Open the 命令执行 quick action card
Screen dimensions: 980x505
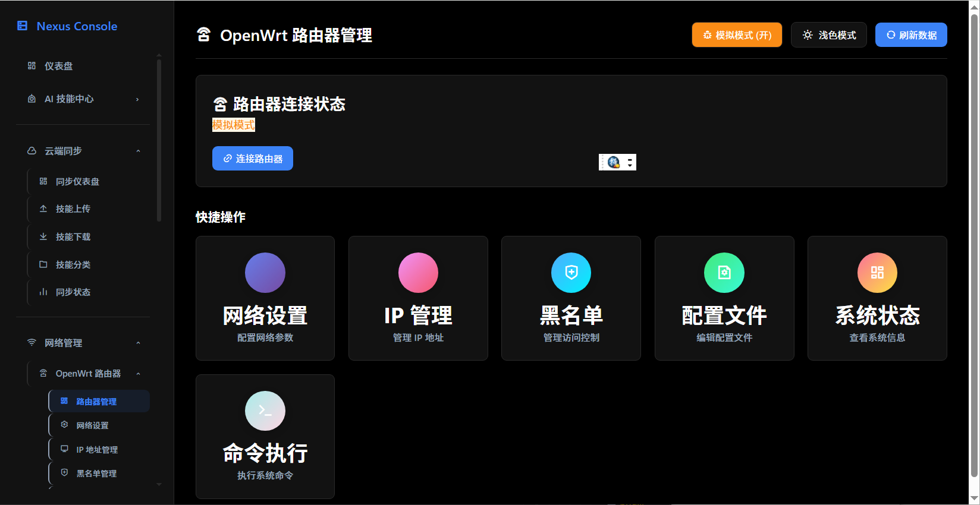click(265, 437)
